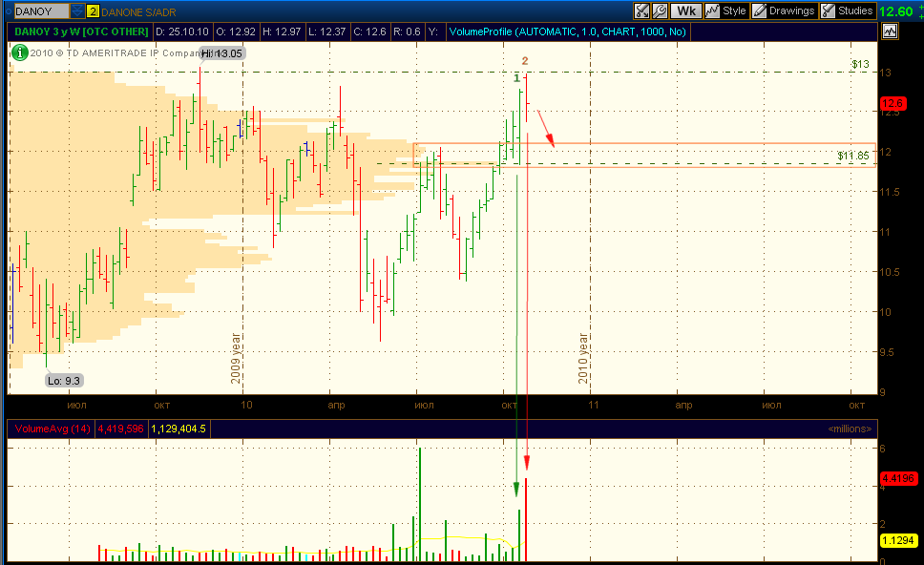
Task: Click the 11.5 price axis label
Action: coord(890,192)
